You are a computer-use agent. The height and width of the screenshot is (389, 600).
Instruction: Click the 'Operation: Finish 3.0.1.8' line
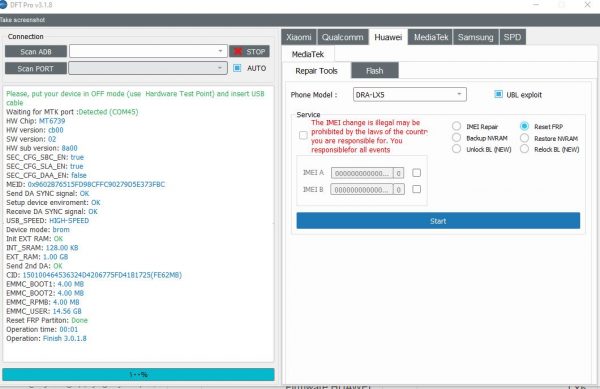click(46, 339)
